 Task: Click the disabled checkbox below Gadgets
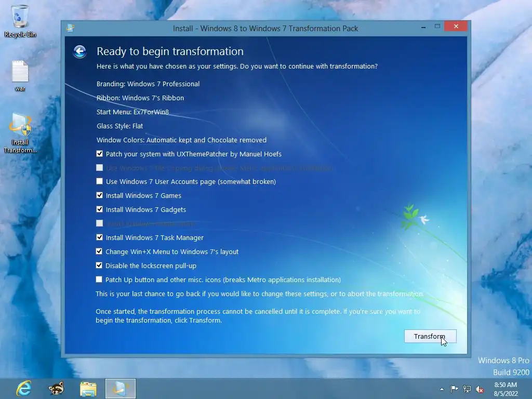pos(99,223)
